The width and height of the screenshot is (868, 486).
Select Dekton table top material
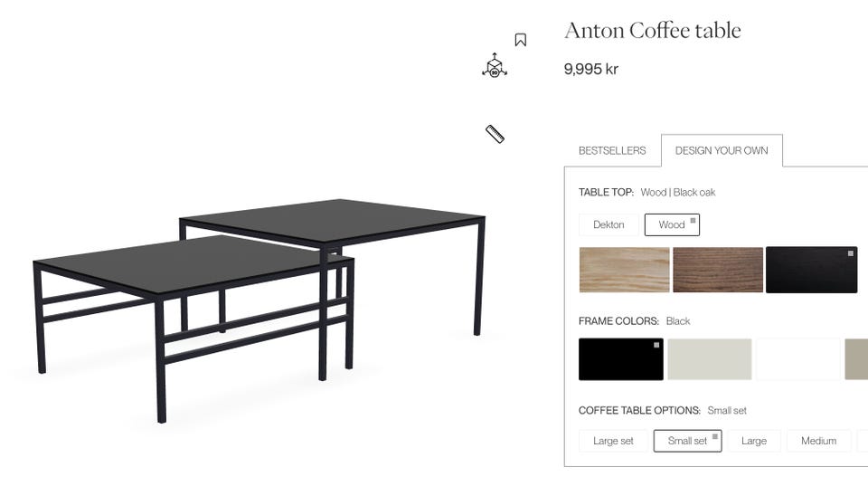click(x=609, y=225)
